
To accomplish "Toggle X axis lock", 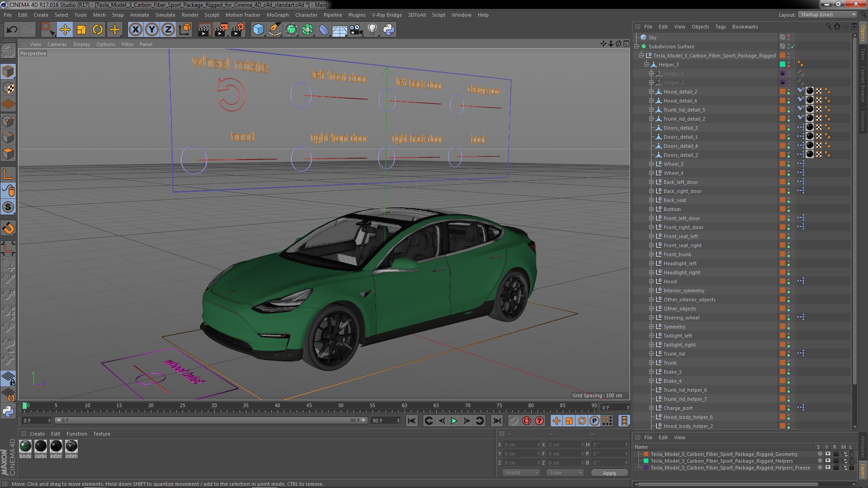I will point(135,30).
